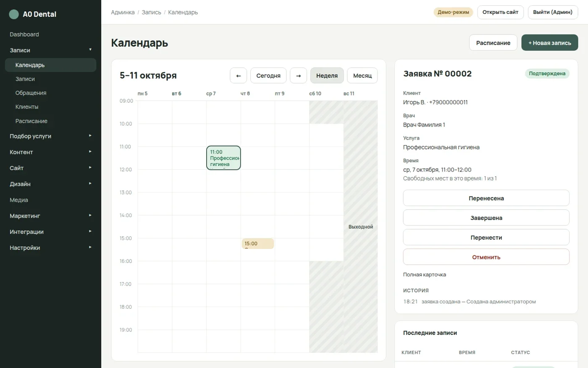Click the Перенести button
Image resolution: width=588 pixels, height=368 pixels.
click(486, 238)
